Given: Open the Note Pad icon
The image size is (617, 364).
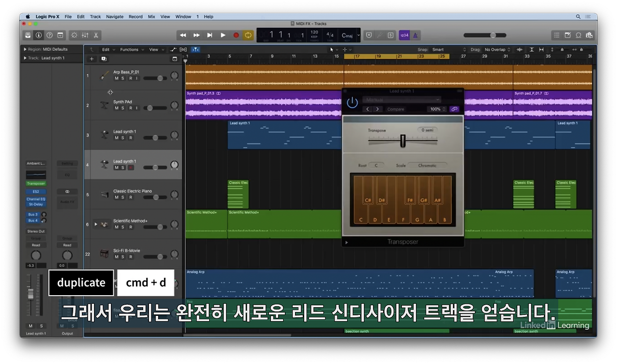Looking at the screenshot, I should pyautogui.click(x=567, y=35).
